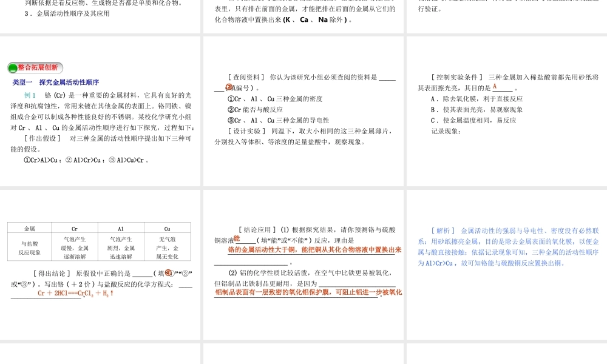The image size is (607, 364).
Task: Select heading 类型一 探究金属活动性顺序
Action: (56, 82)
